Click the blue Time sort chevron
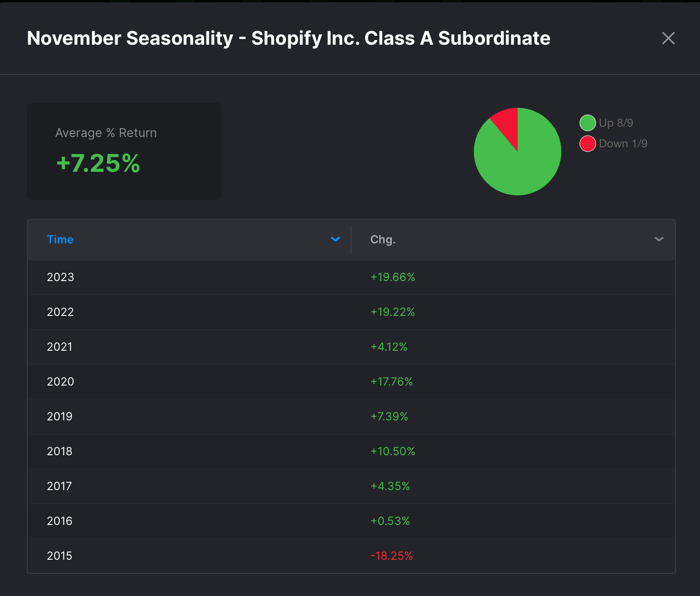The image size is (700, 596). tap(335, 239)
